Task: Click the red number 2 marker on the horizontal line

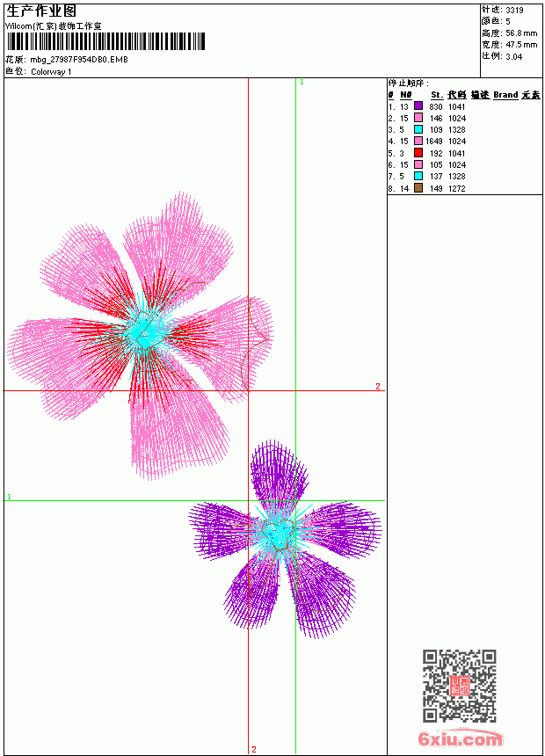Action: pyautogui.click(x=378, y=386)
